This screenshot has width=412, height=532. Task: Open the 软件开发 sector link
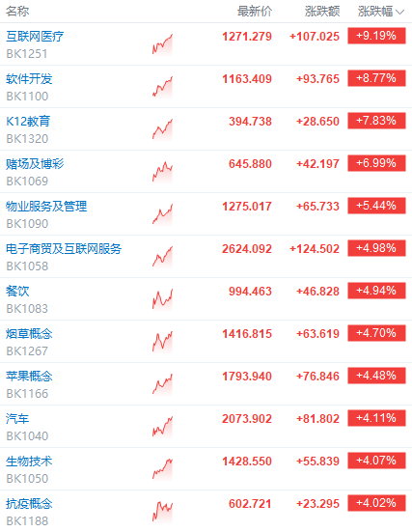pyautogui.click(x=29, y=79)
